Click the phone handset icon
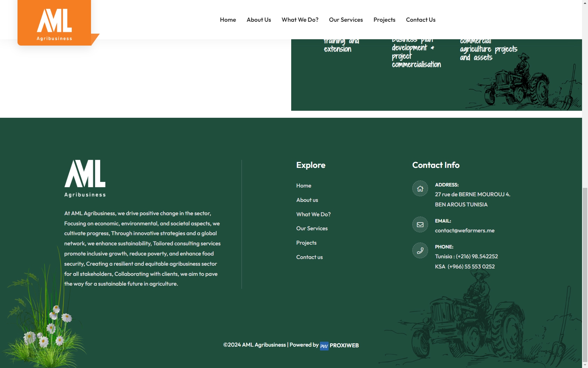The image size is (588, 368). (420, 251)
